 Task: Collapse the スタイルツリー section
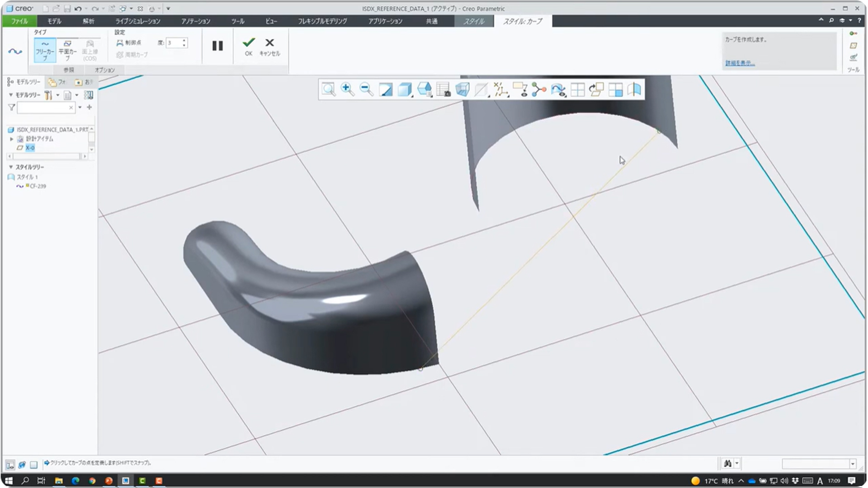point(11,167)
